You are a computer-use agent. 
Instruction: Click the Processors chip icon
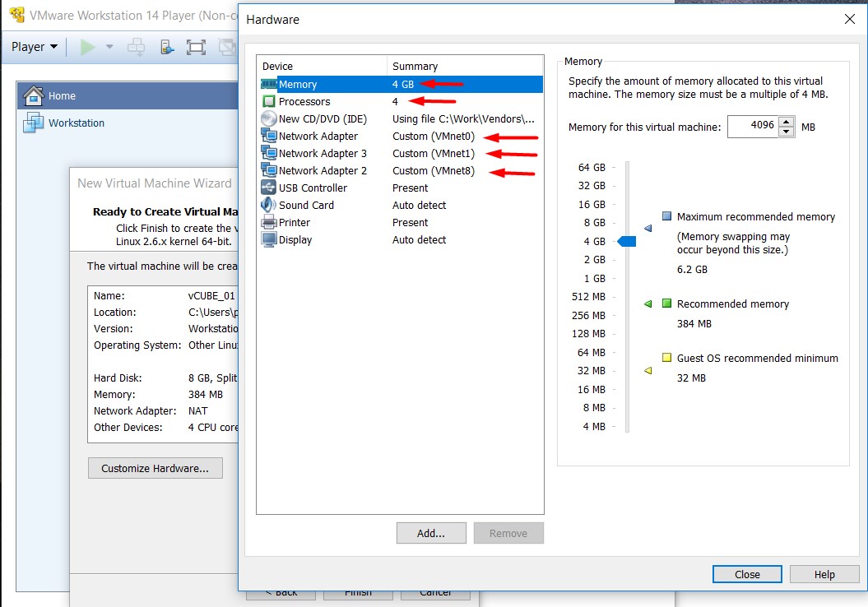point(269,101)
